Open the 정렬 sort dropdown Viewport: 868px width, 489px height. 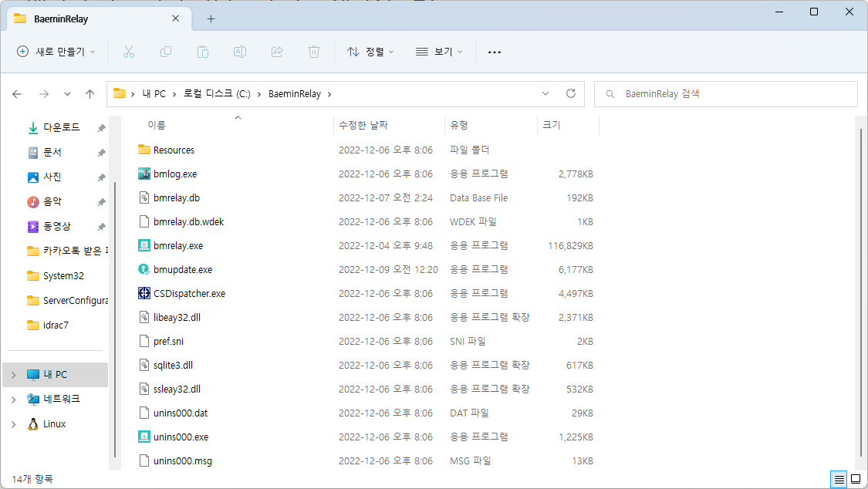tap(370, 52)
